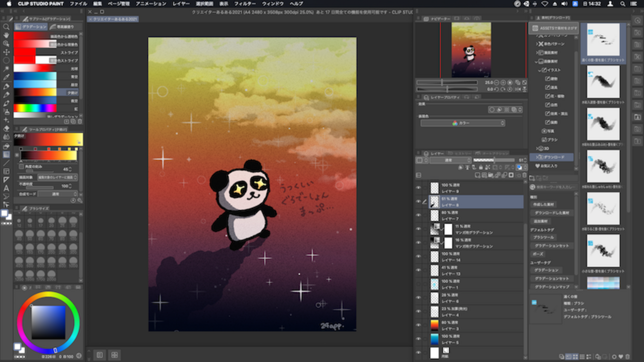Select the rainbow gradient preset
This screenshot has width=644, height=362.
[35, 108]
